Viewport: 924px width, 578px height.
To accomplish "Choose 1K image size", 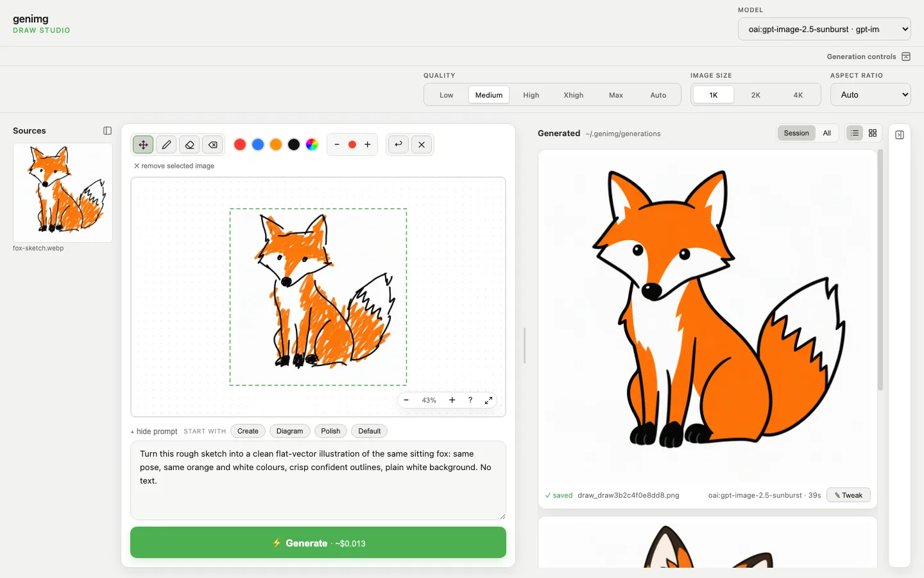I will [x=714, y=95].
